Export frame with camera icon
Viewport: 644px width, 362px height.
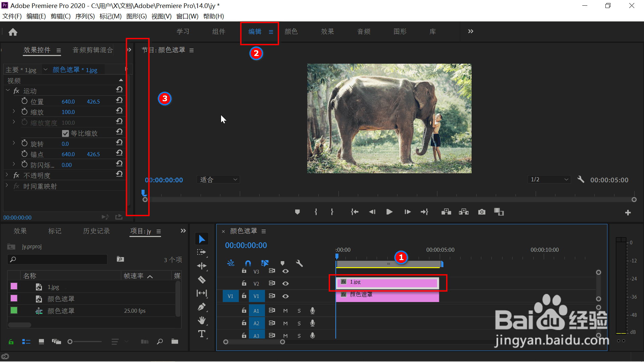[482, 212]
